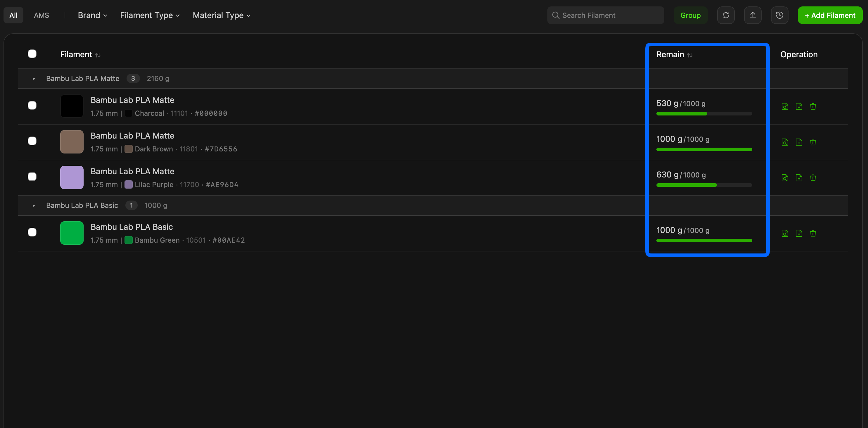
Task: Toggle the Group button
Action: tap(690, 15)
